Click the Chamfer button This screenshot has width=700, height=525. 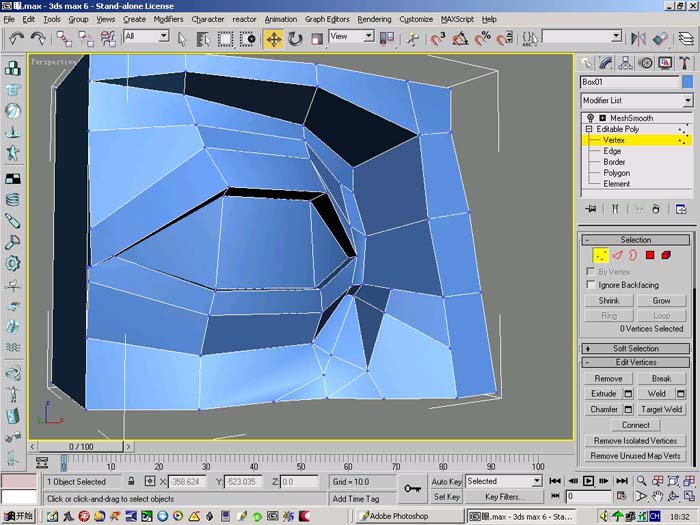(x=604, y=409)
